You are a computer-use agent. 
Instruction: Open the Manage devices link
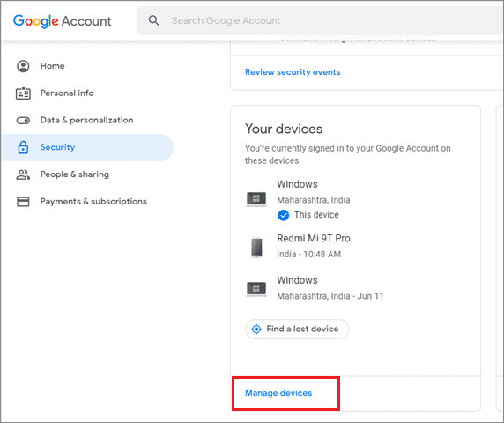click(x=278, y=393)
